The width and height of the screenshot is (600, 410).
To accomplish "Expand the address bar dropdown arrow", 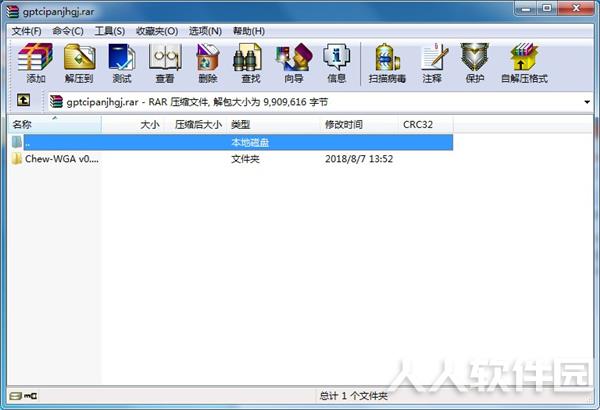I will tap(587, 102).
